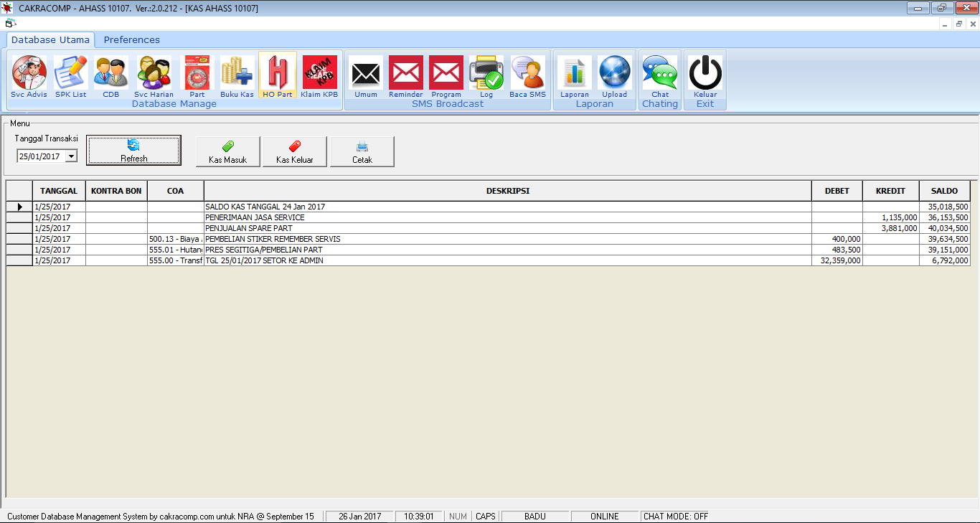The image size is (980, 523).
Task: Click the Kas Masuk button
Action: 228,151
